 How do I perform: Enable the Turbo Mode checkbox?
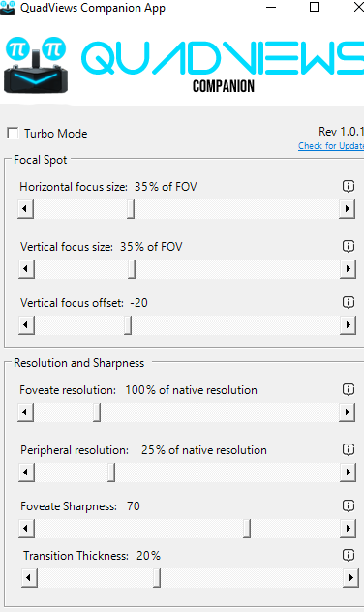click(x=13, y=133)
